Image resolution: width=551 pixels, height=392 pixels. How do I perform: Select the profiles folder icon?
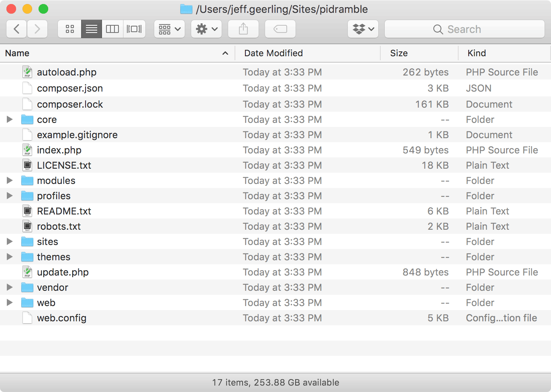(x=27, y=196)
